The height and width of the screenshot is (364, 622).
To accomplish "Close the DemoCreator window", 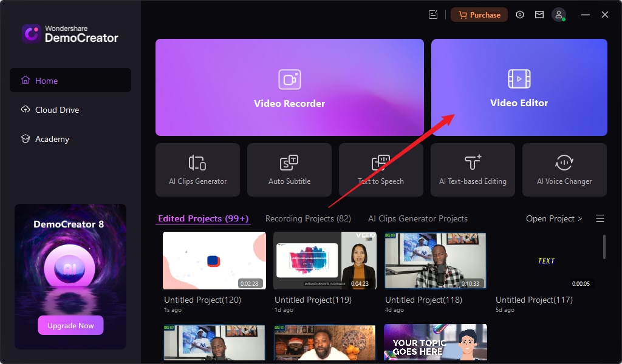I will pos(604,15).
